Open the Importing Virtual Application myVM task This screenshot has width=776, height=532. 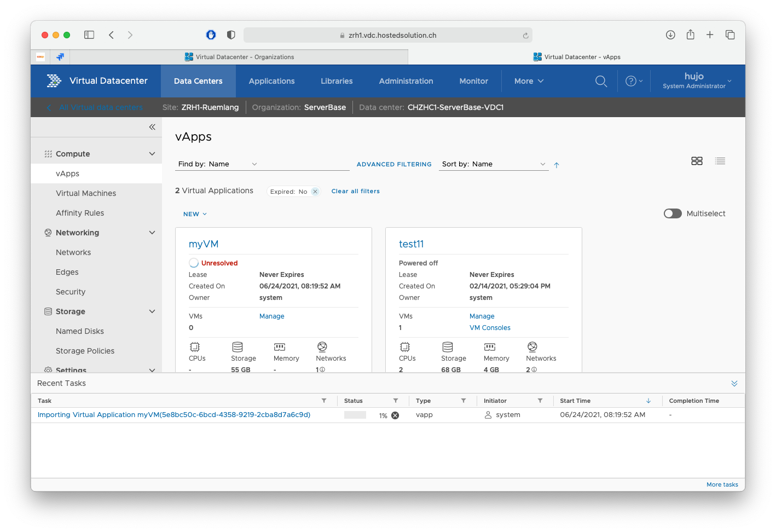(174, 415)
